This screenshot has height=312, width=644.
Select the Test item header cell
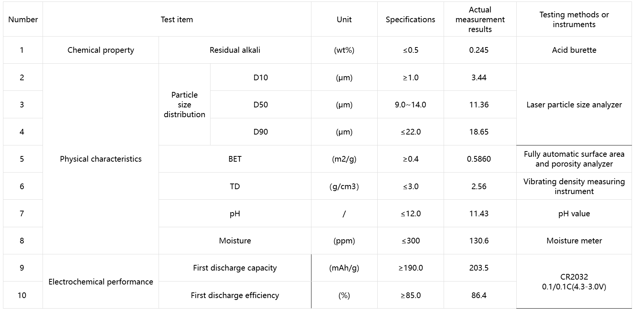point(177,20)
